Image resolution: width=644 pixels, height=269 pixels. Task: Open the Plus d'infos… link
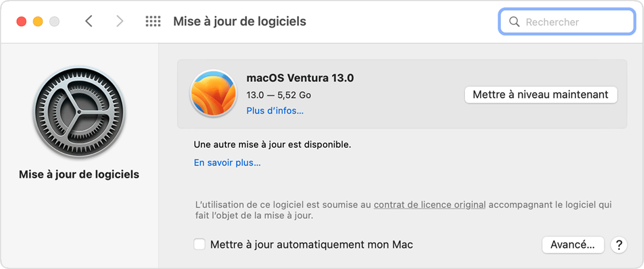pos(275,111)
